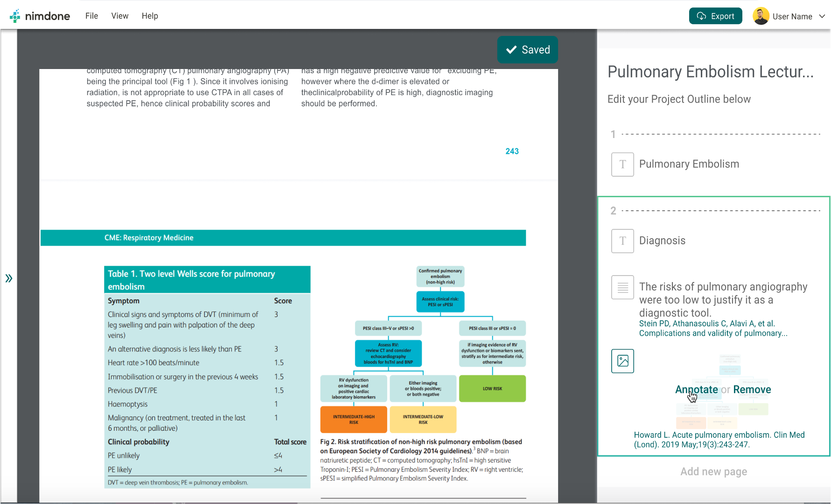Select the risks of pulmonary angiography paragraph
Screen dimensions: 831x504
[x=723, y=299]
